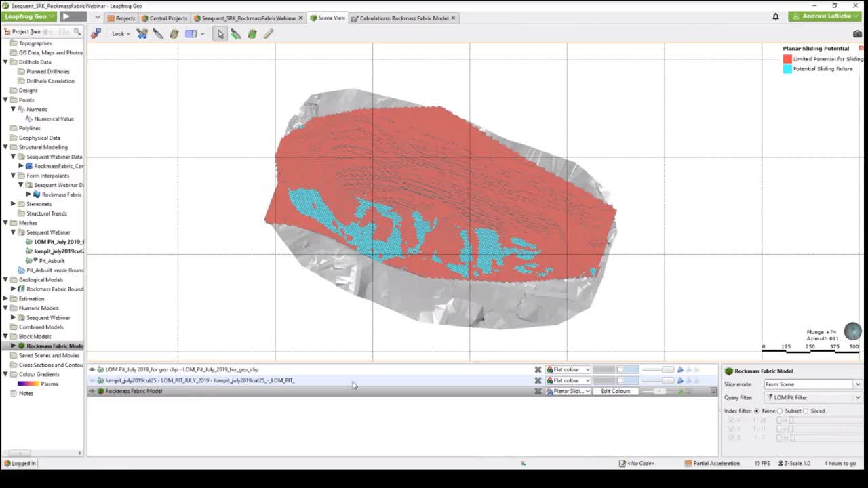Select the ruler tool at toolbar end
Screen dimensions: 868x488
269,33
